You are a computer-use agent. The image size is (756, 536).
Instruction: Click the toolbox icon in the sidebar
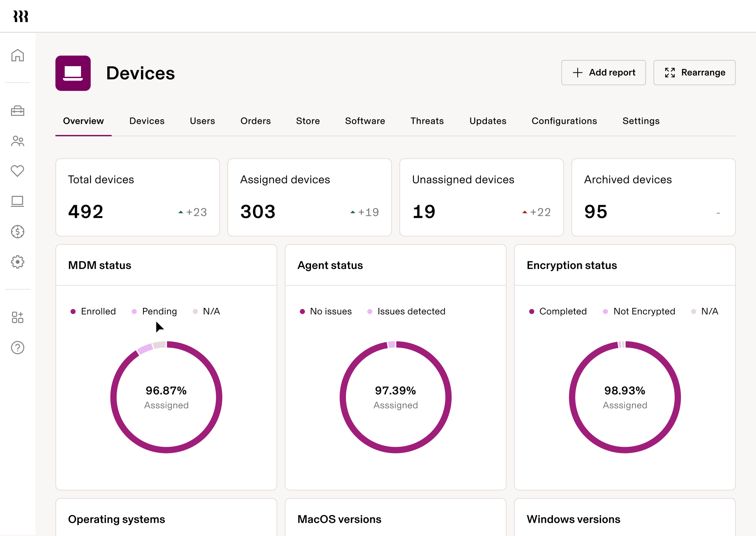[18, 111]
